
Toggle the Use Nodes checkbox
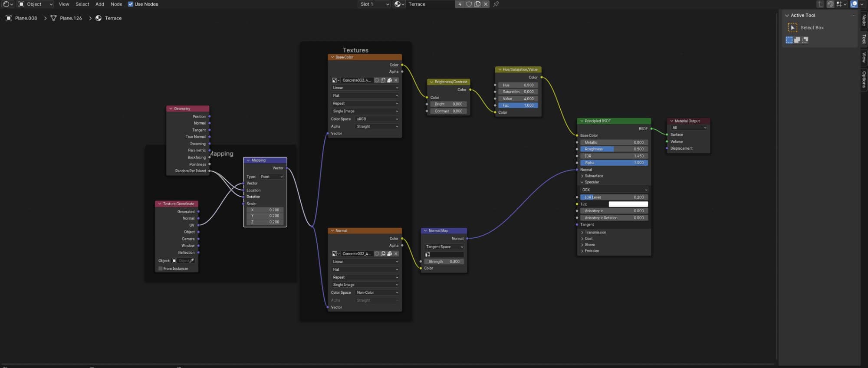tap(130, 4)
